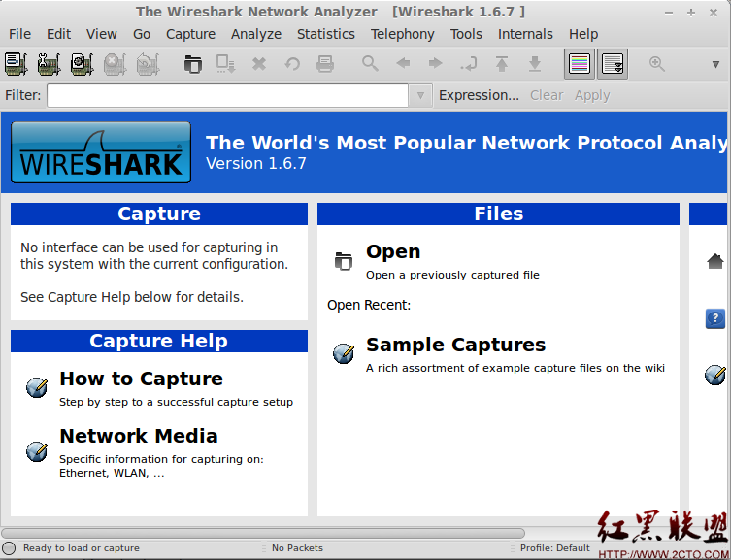The image size is (731, 560).
Task: Jump to last packet icon
Action: 535,64
